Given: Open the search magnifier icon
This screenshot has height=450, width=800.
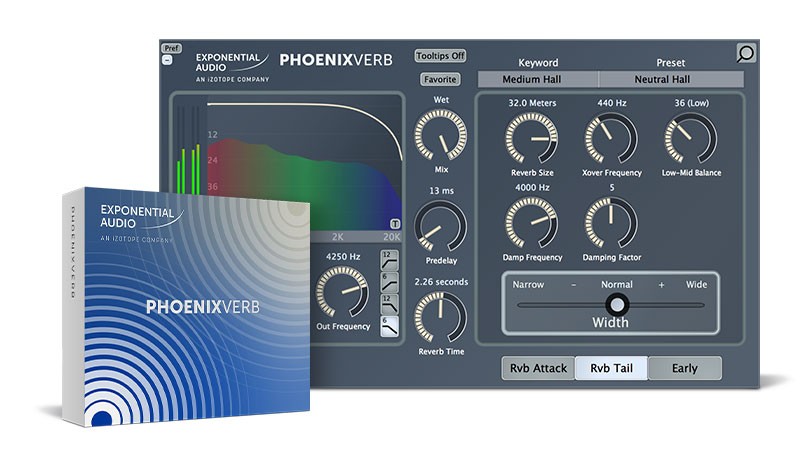Looking at the screenshot, I should pos(745,53).
